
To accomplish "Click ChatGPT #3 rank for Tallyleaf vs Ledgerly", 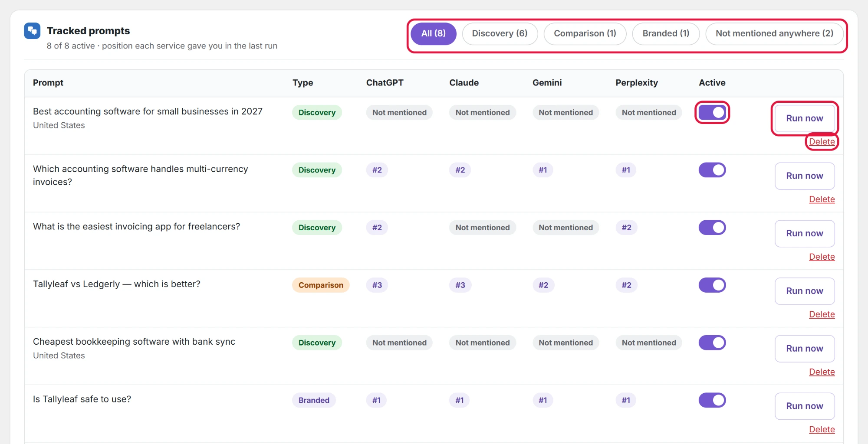I will click(377, 285).
